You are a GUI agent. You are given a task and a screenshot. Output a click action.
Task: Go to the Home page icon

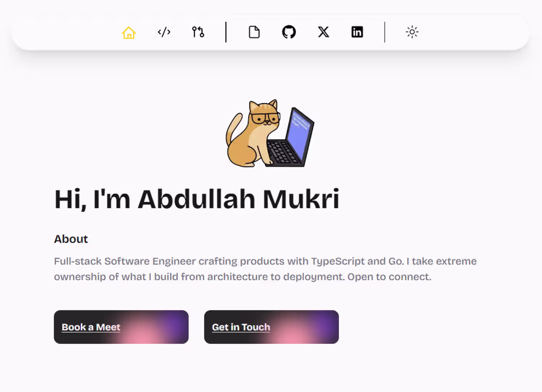[129, 32]
